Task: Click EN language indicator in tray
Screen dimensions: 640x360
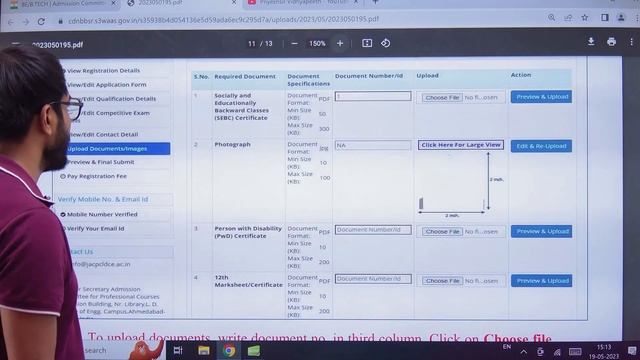Action: pos(507,347)
